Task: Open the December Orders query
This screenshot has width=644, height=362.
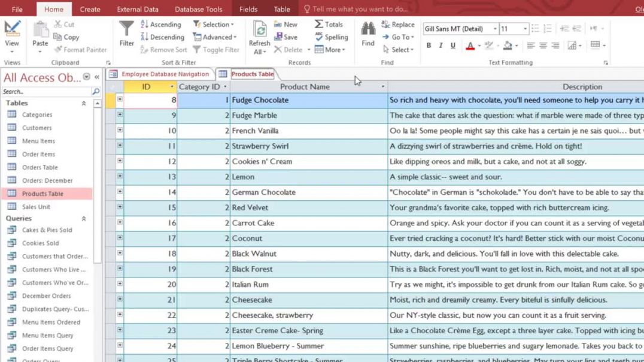Action: click(x=47, y=295)
